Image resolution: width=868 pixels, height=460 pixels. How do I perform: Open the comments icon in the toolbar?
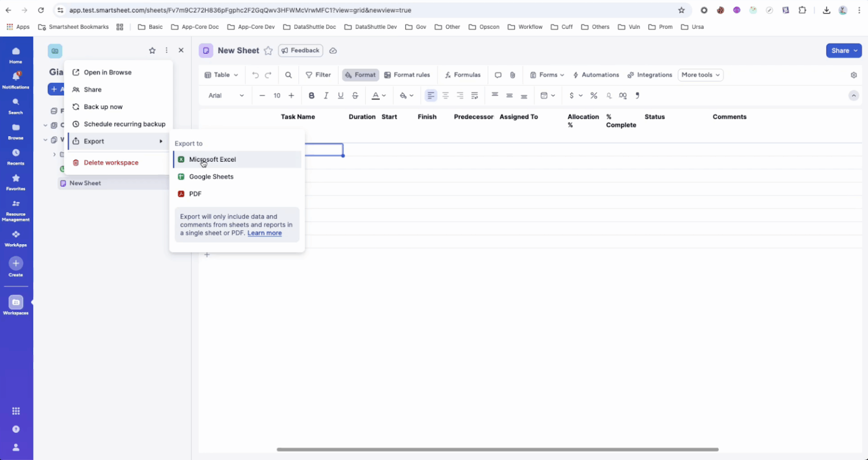tap(498, 75)
